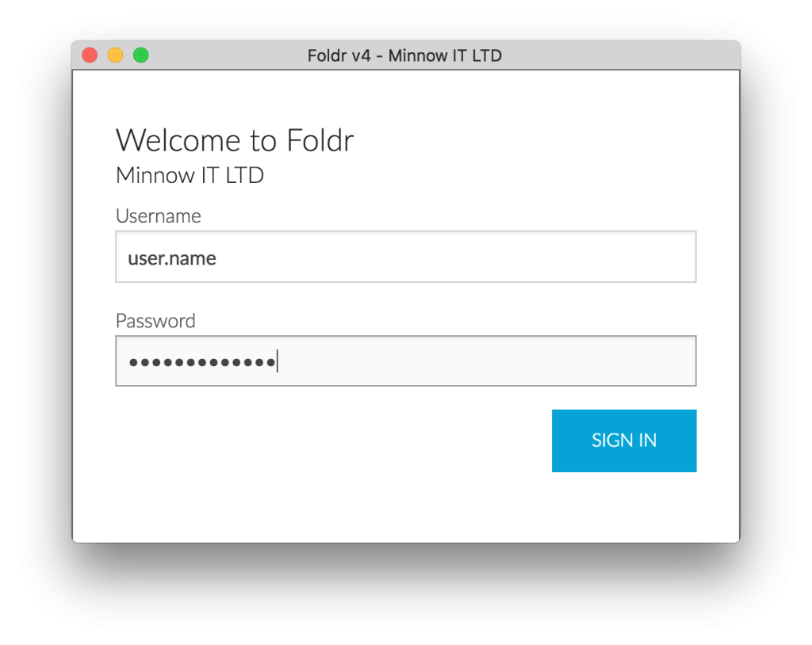Click the red close window button

[90, 55]
